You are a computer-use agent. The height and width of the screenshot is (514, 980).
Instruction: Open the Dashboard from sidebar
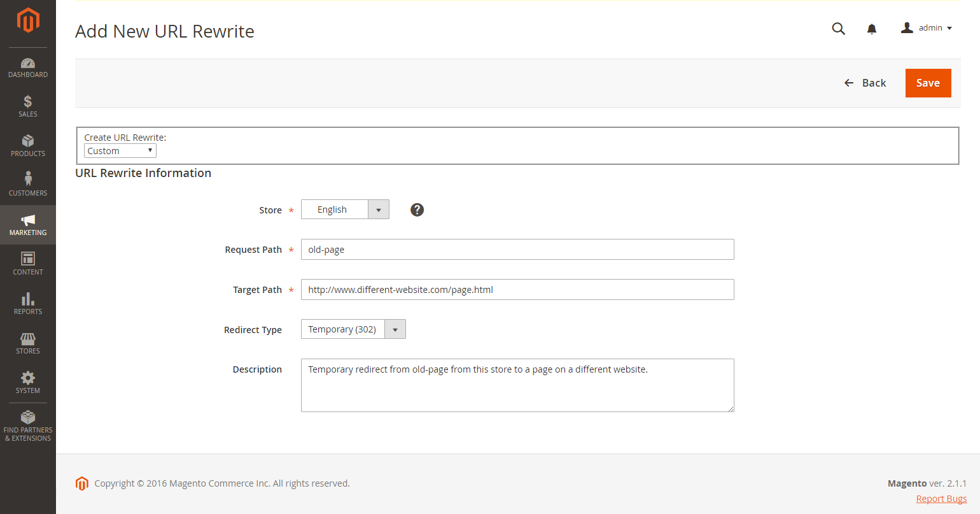[28, 68]
